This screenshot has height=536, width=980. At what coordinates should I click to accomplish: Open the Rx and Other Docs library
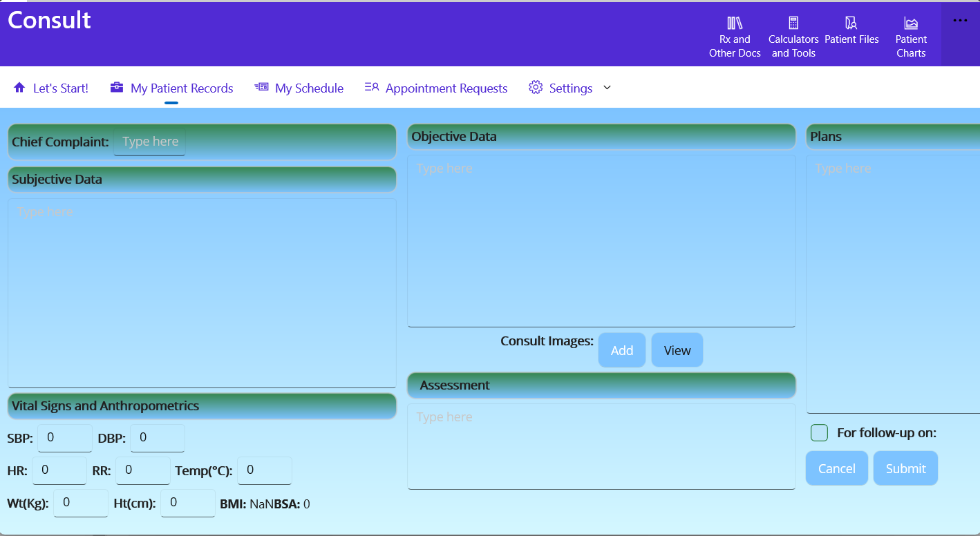734,35
